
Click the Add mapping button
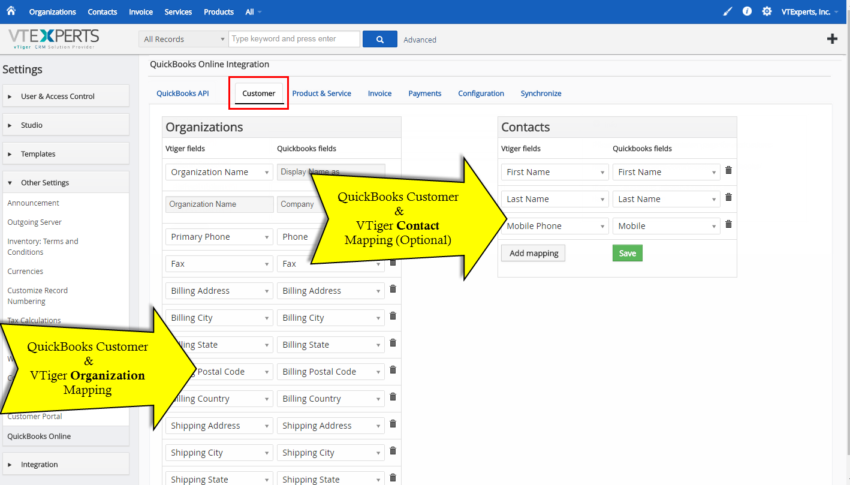pos(533,253)
